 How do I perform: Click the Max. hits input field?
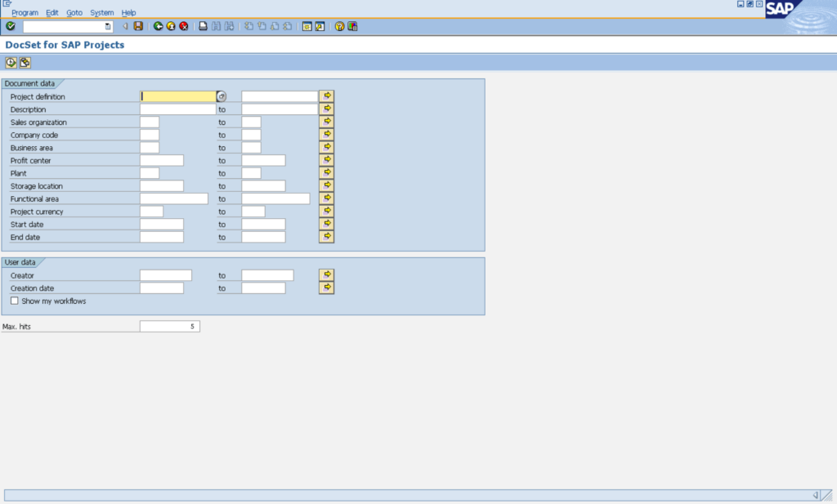[x=169, y=327]
